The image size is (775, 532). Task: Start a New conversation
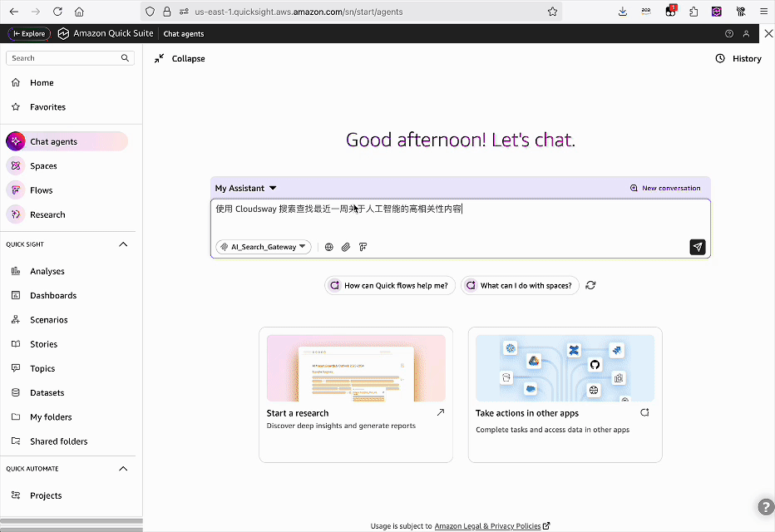[x=665, y=189]
